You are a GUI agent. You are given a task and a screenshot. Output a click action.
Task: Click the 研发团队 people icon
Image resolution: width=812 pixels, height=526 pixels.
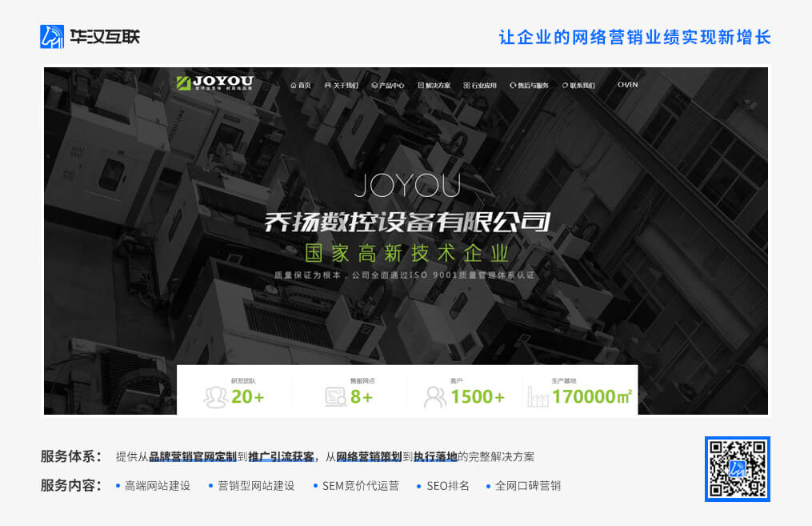click(x=215, y=397)
